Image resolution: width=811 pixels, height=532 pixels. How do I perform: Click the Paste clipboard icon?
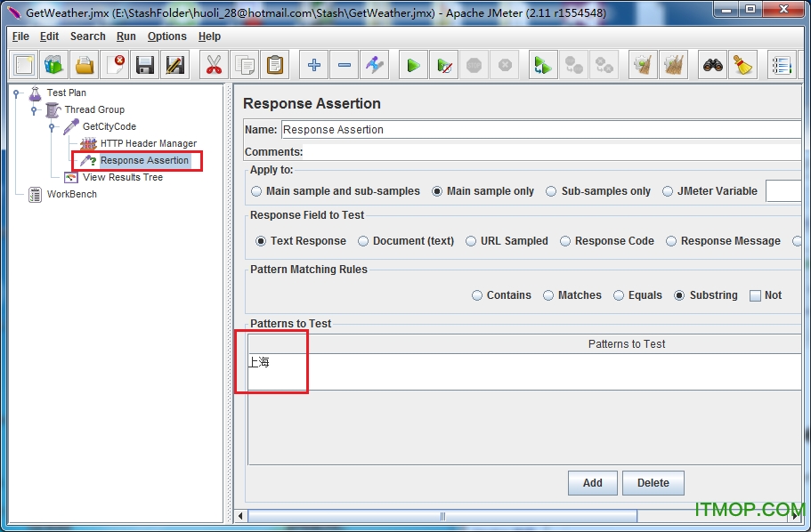tap(275, 65)
